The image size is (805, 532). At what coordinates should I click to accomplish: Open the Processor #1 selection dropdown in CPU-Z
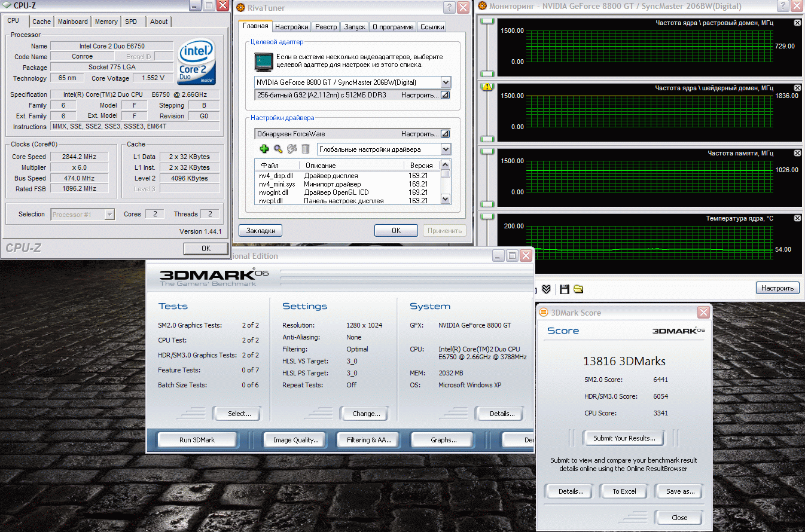[109, 214]
